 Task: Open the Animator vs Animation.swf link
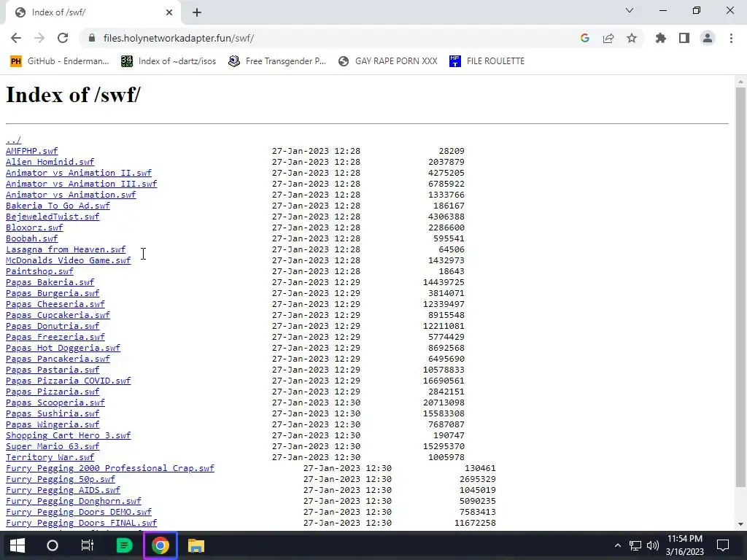pos(71,195)
